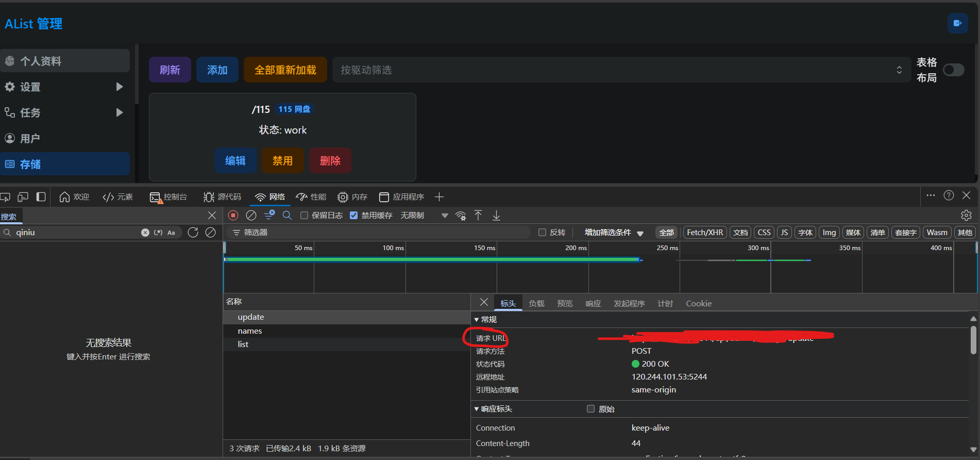Screen dimensions: 980x460
Task: Select the names request row
Action: point(346,331)
